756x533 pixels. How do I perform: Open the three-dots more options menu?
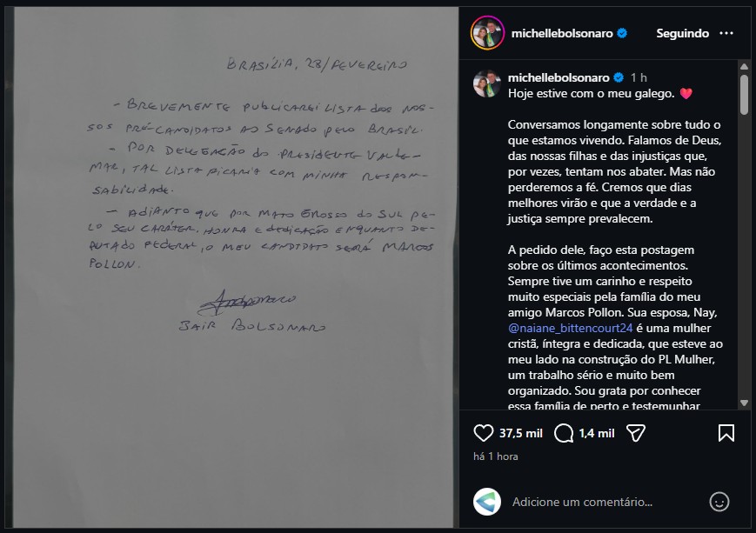pyautogui.click(x=726, y=33)
